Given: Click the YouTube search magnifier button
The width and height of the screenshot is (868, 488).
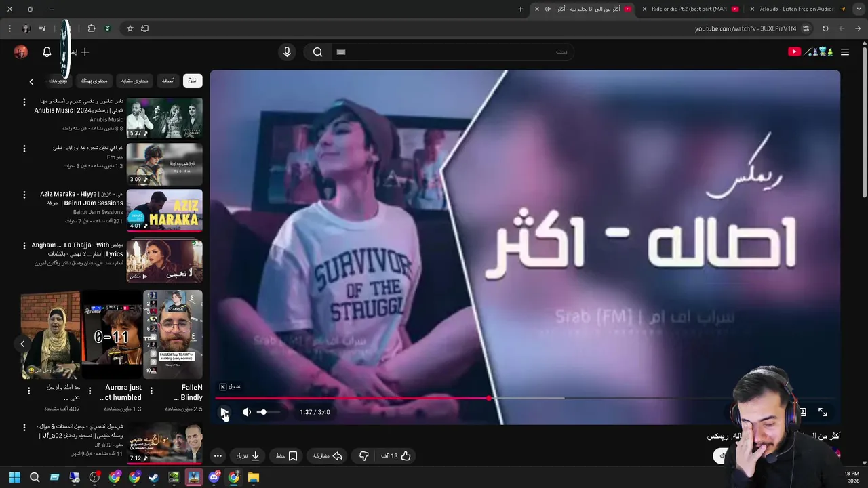Looking at the screenshot, I should point(317,52).
